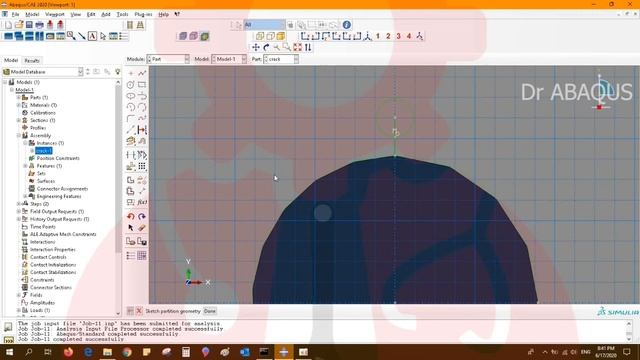Screen dimensions: 640x360
Task: Open the Model dropdown showing Model-1
Action: (x=229, y=59)
